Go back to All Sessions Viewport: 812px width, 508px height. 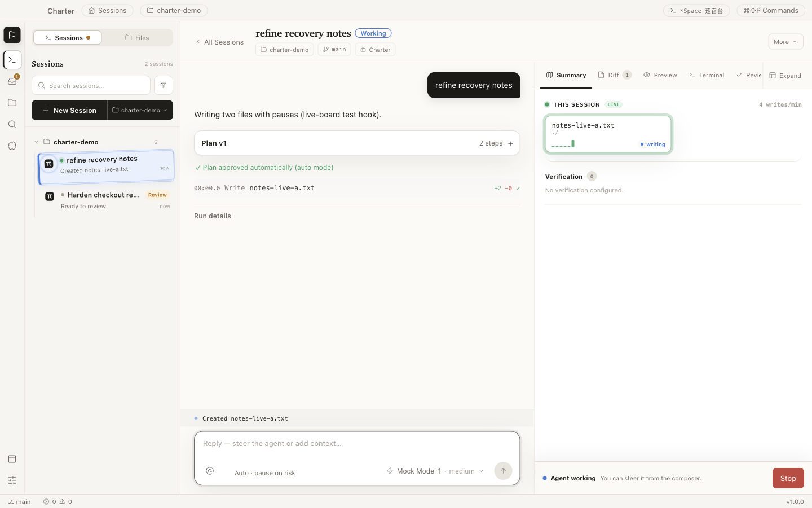coord(219,42)
